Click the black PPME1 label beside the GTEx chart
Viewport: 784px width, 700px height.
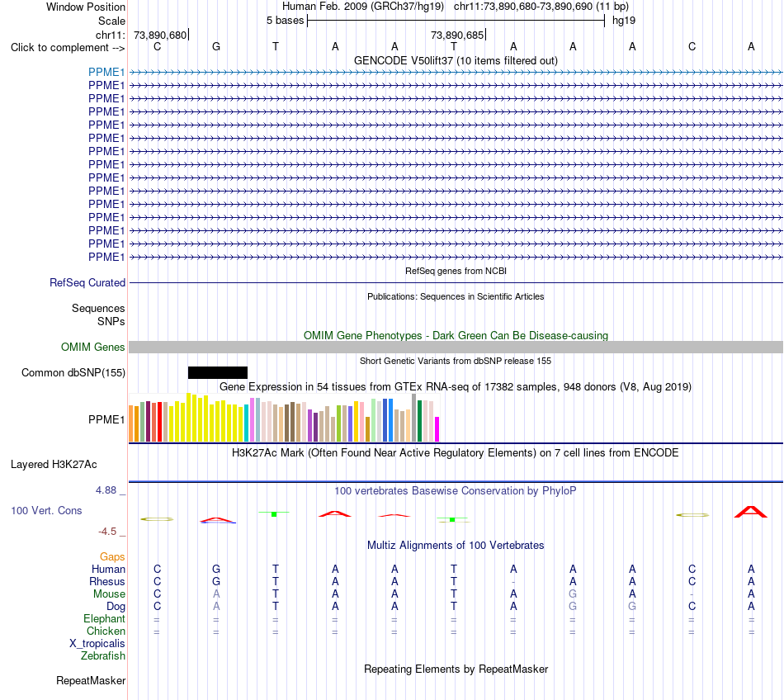pyautogui.click(x=106, y=419)
